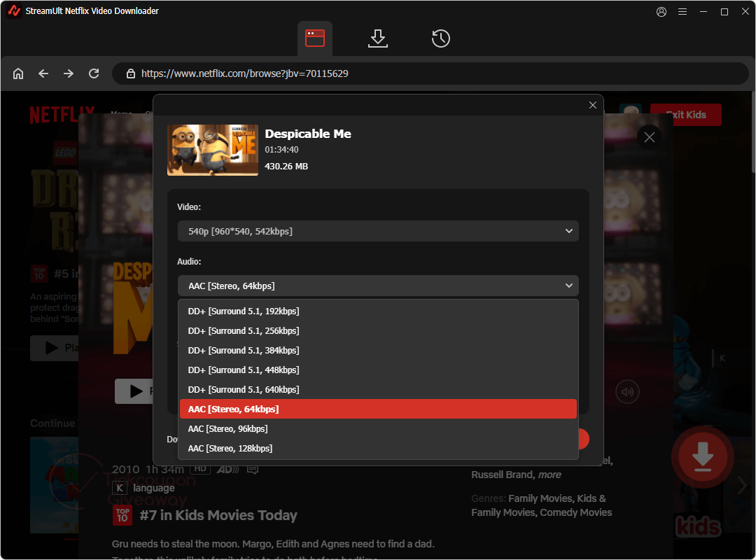Choose AAC Stereo, 64kbps highlighted option

tap(378, 409)
